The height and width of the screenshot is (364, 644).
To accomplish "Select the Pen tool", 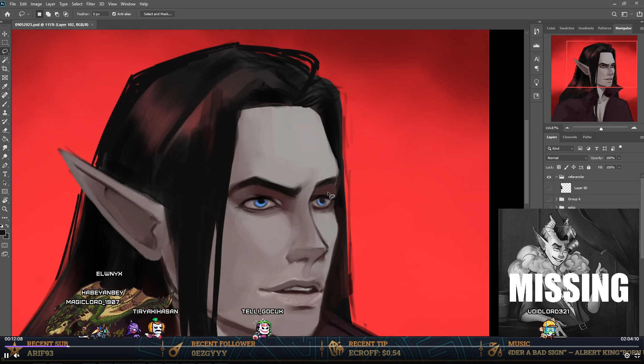I will click(5, 165).
